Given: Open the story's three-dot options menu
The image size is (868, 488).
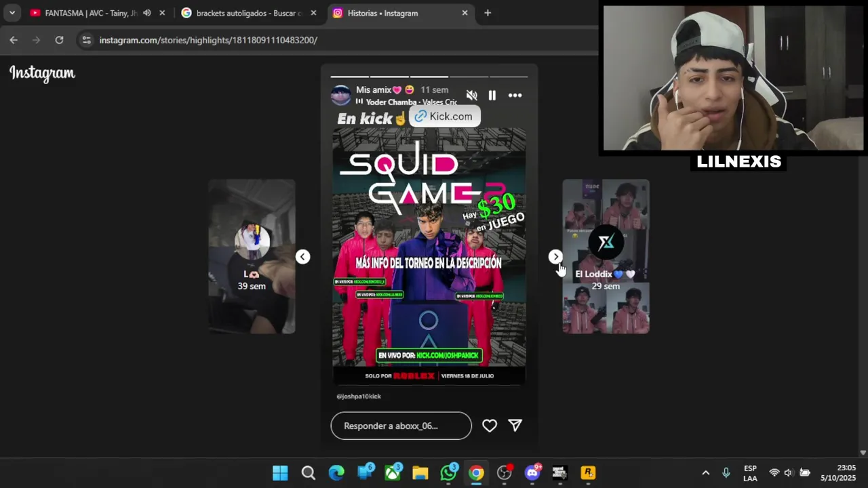Looking at the screenshot, I should point(515,96).
